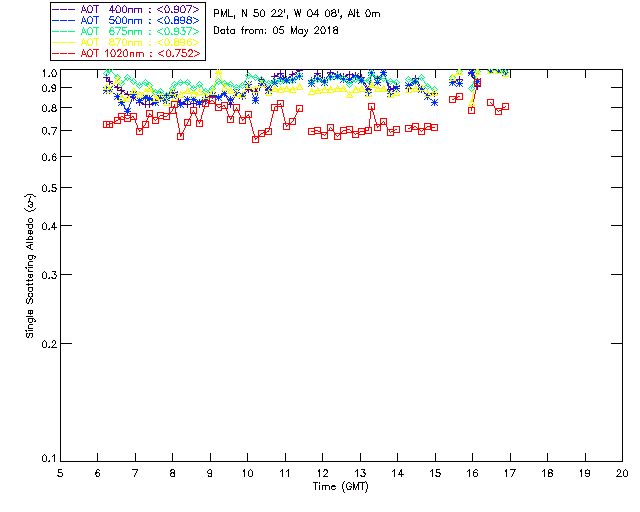
Task: Click the yellow triangle peak just after 9 hours
Action: pyautogui.click(x=219, y=73)
